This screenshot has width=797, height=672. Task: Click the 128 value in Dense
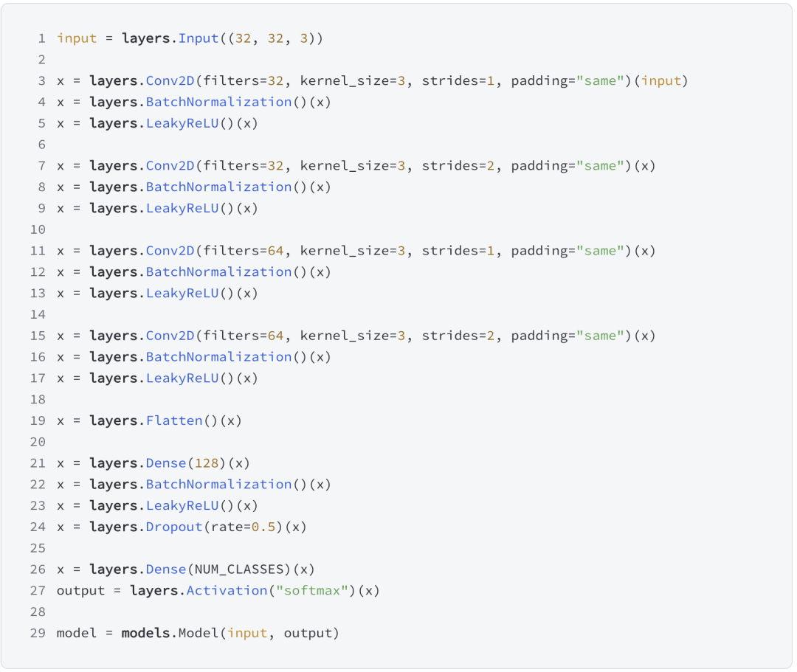[x=207, y=463]
